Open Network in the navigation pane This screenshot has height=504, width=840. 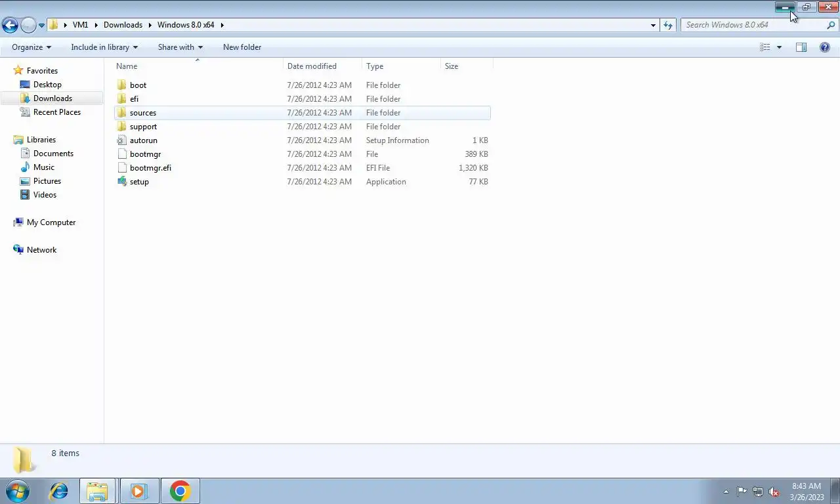[x=41, y=250]
